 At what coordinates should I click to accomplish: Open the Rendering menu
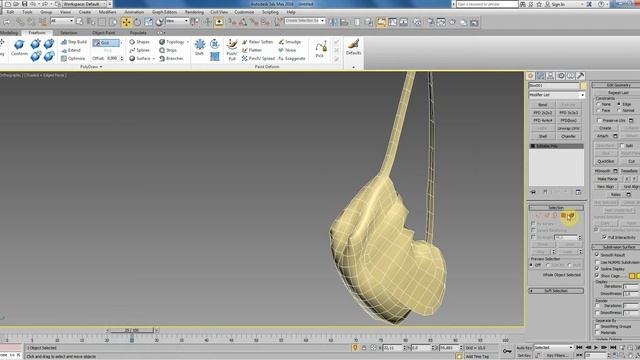point(194,12)
